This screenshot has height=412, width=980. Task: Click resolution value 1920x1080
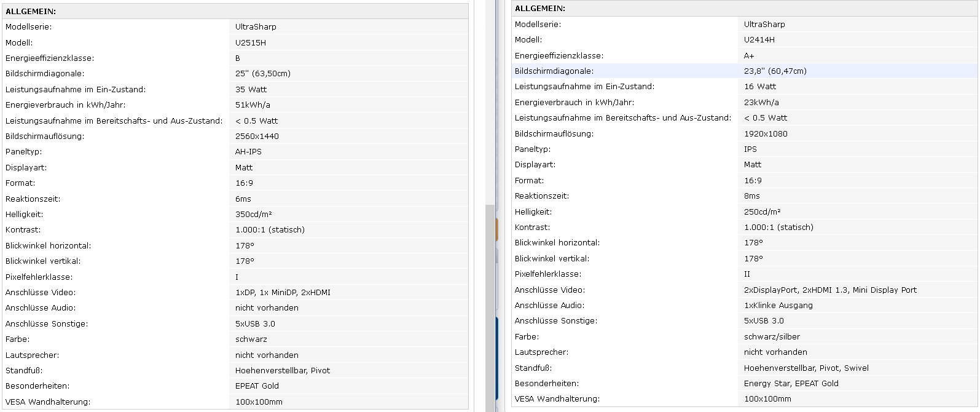[x=766, y=133]
